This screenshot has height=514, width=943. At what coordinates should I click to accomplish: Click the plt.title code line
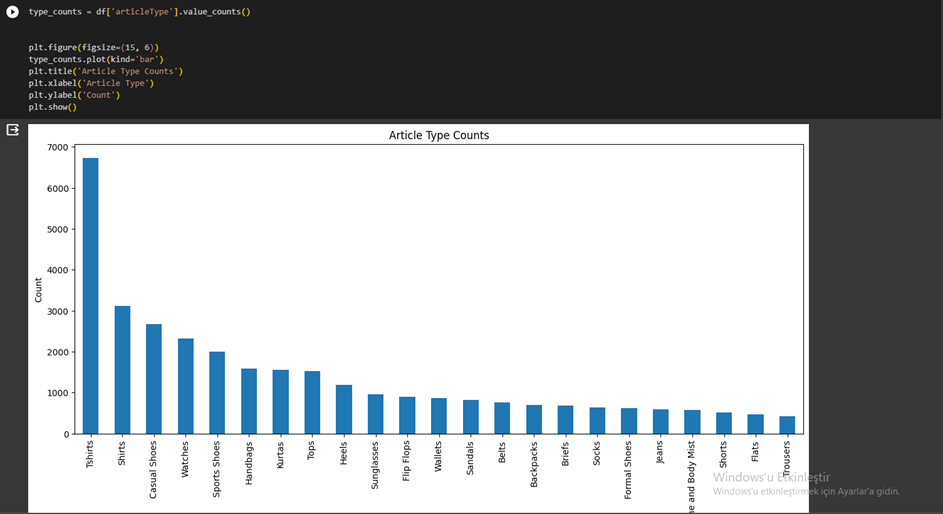(x=105, y=71)
